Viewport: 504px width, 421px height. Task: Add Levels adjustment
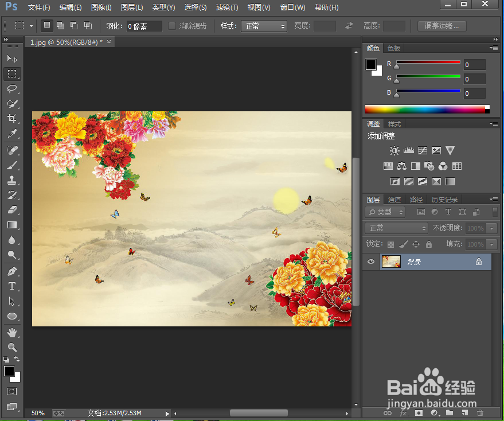[x=409, y=150]
